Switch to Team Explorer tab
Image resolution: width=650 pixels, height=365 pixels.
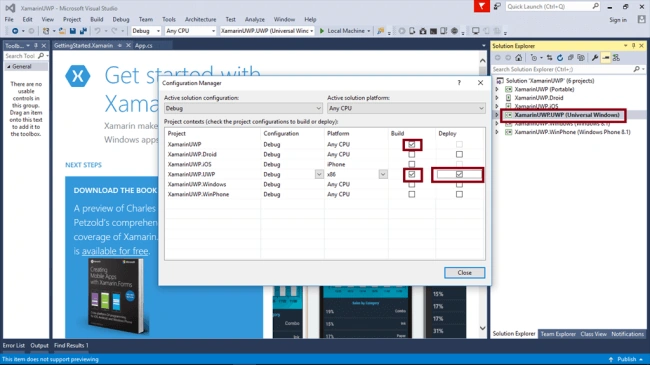click(558, 334)
